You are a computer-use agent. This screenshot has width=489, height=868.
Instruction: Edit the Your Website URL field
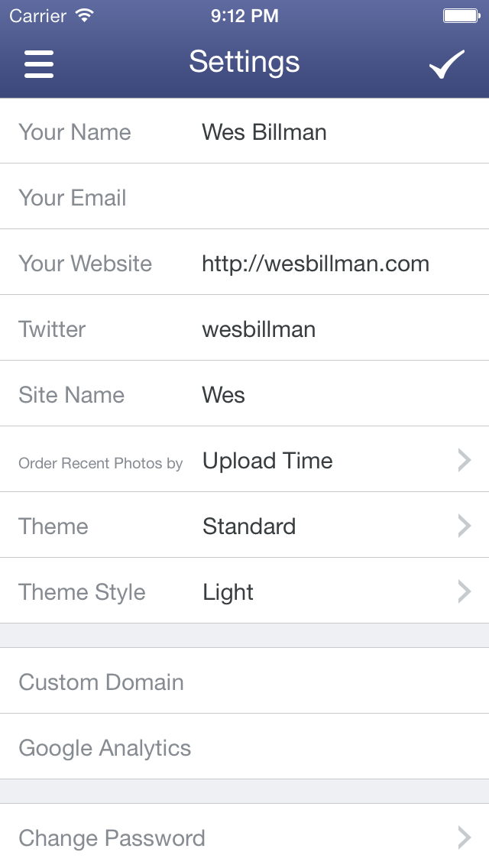(315, 264)
